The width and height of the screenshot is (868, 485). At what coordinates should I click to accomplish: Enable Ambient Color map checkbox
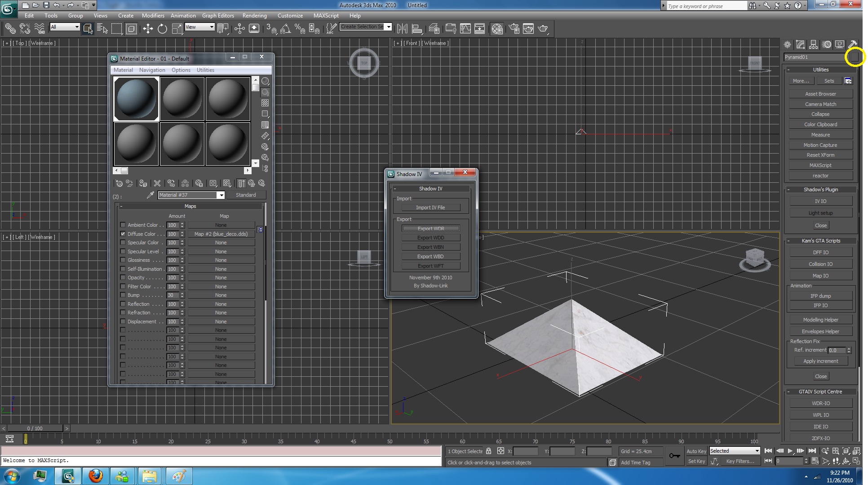123,225
